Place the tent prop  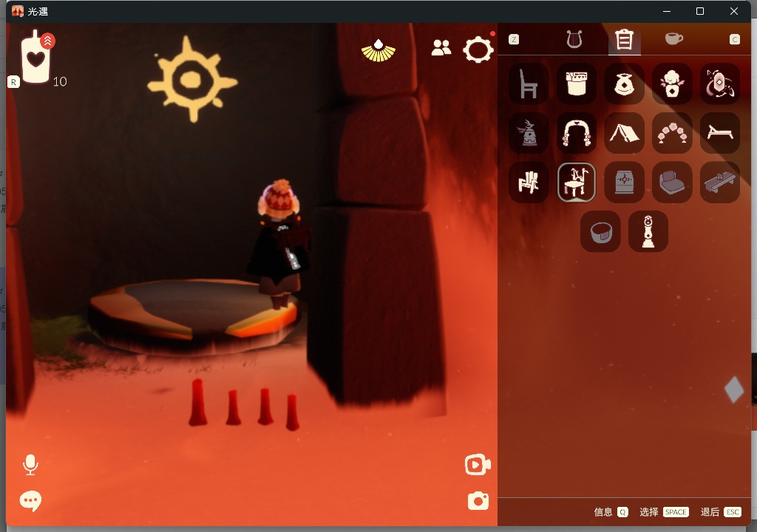624,133
